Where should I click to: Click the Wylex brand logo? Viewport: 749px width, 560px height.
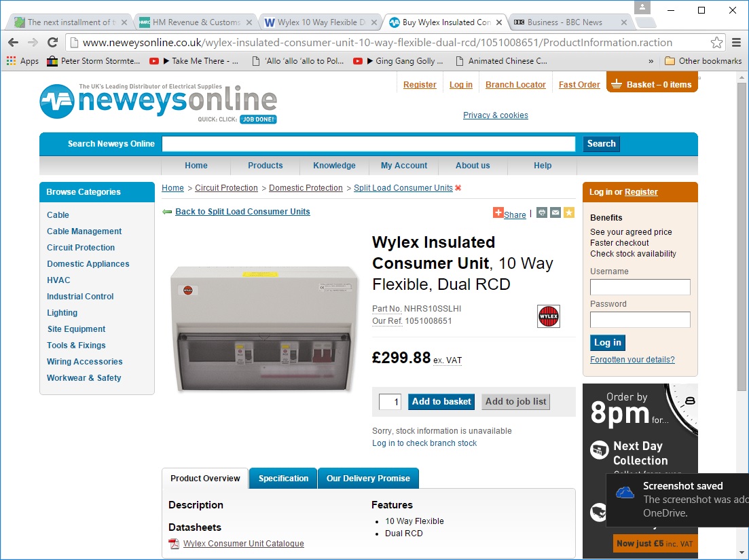coord(548,316)
